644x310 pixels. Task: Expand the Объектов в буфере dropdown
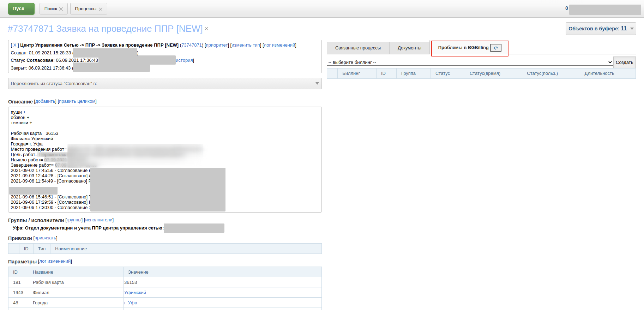(601, 29)
